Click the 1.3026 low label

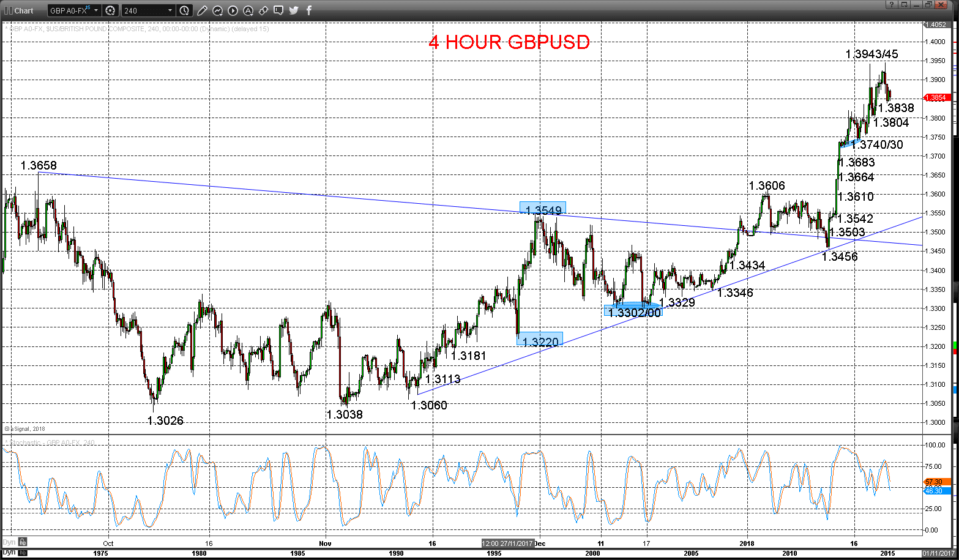pyautogui.click(x=165, y=420)
